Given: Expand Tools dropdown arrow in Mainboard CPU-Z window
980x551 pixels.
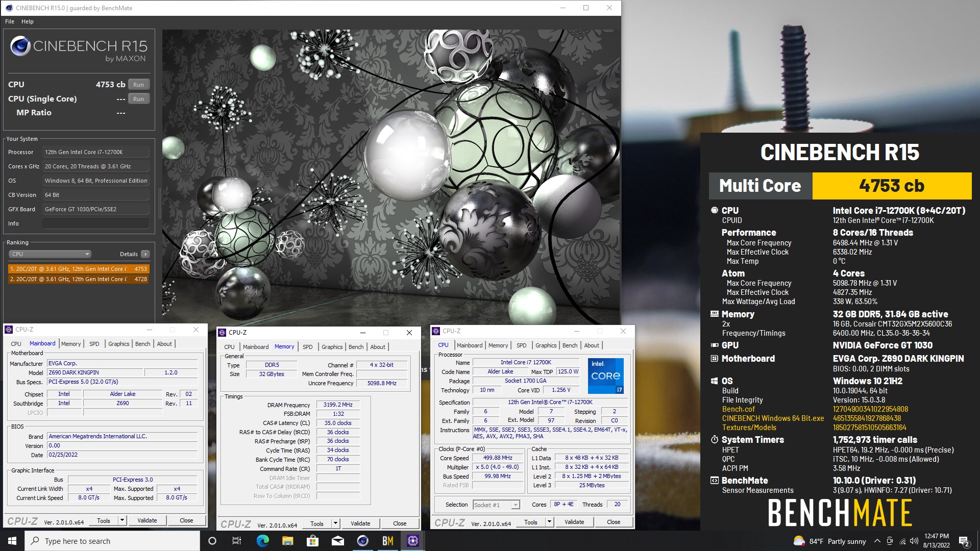Looking at the screenshot, I should point(122,520).
